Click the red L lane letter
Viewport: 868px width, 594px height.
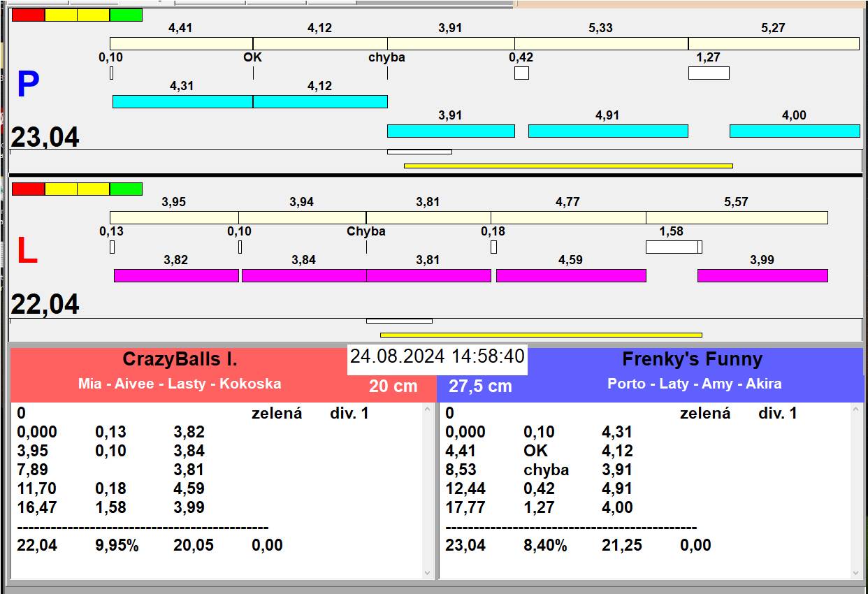(27, 252)
